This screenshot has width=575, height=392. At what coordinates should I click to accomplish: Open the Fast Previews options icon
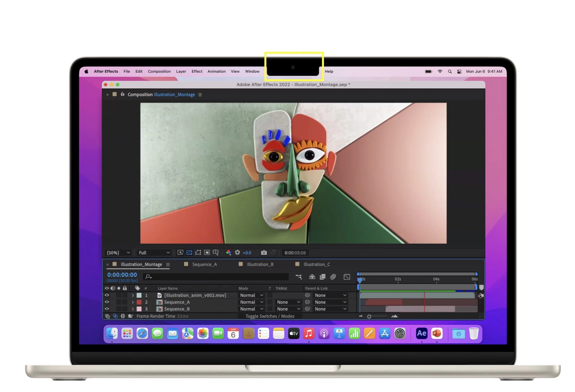tap(180, 253)
